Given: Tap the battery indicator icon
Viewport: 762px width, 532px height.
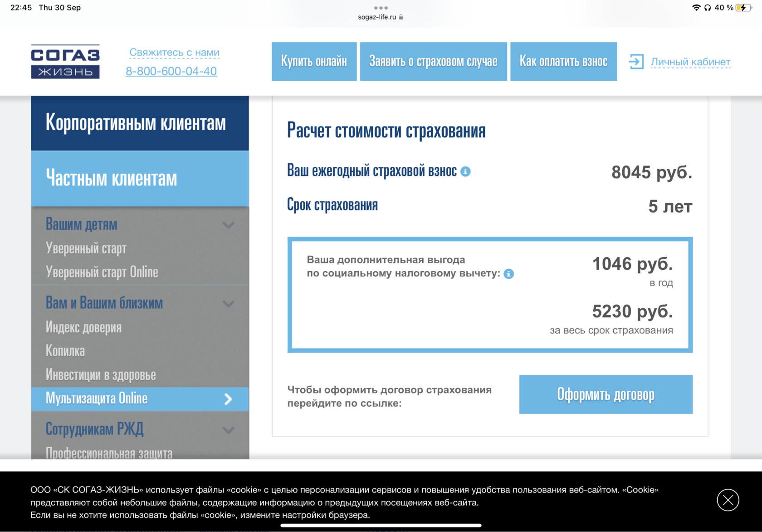Looking at the screenshot, I should [744, 8].
